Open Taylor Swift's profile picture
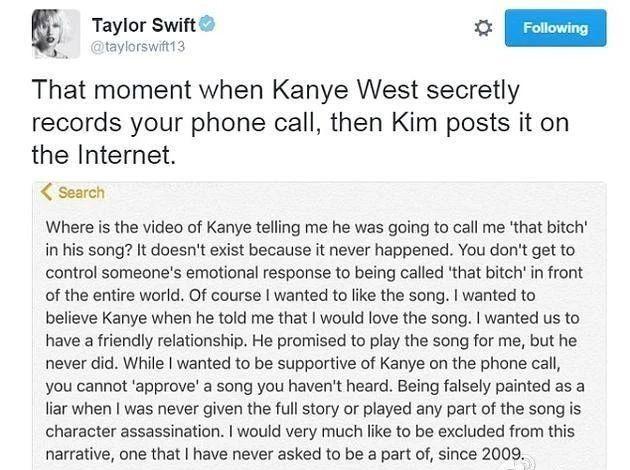This screenshot has width=630, height=470. pos(56,34)
